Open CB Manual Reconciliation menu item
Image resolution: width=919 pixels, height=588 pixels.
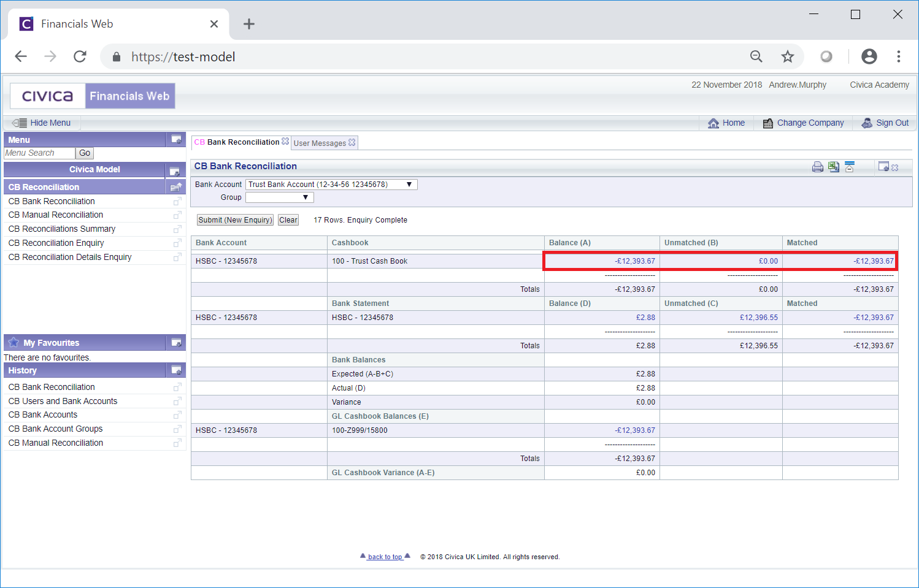56,215
